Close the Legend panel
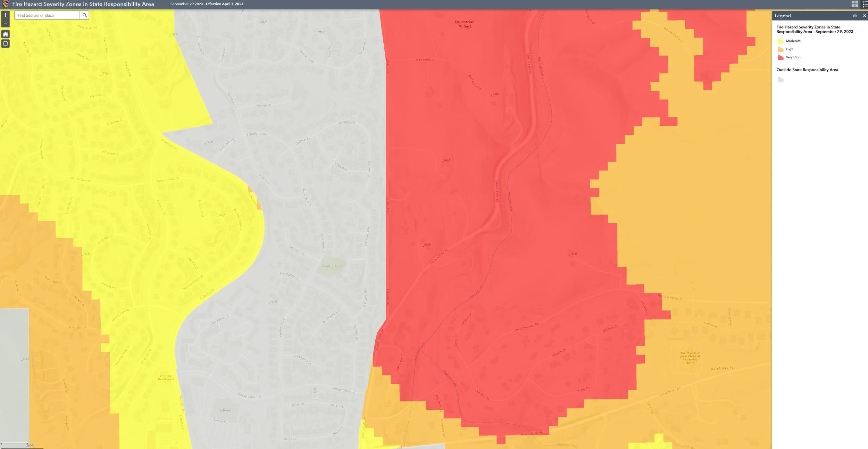 coord(864,16)
